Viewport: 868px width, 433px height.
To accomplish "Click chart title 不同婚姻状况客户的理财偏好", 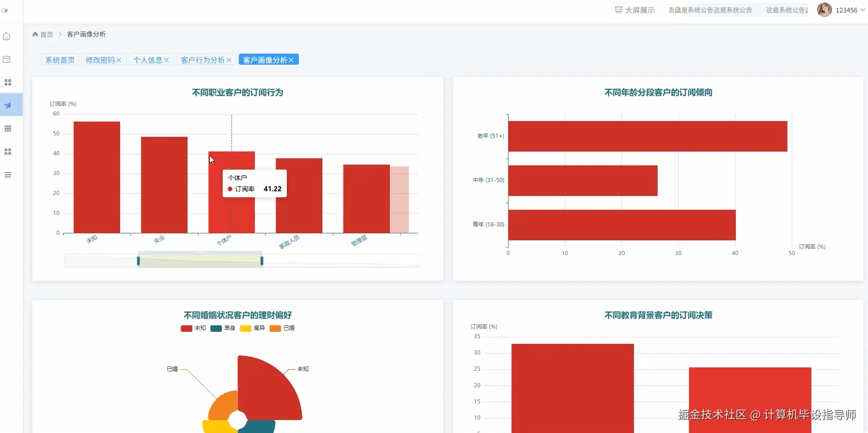I will [x=237, y=315].
